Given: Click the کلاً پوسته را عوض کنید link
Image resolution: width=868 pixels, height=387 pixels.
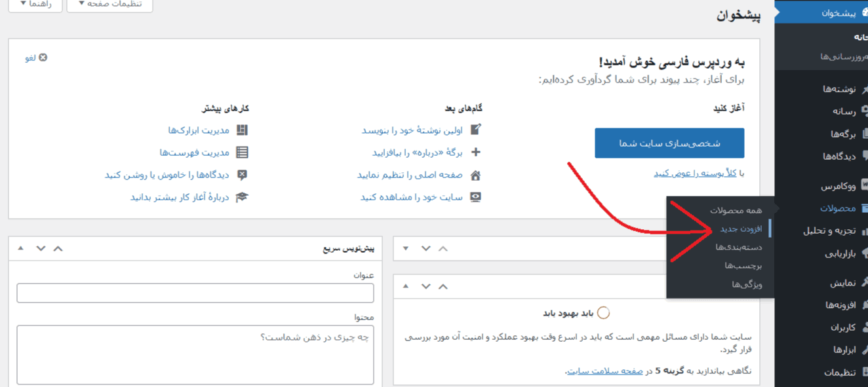Looking at the screenshot, I should (695, 173).
